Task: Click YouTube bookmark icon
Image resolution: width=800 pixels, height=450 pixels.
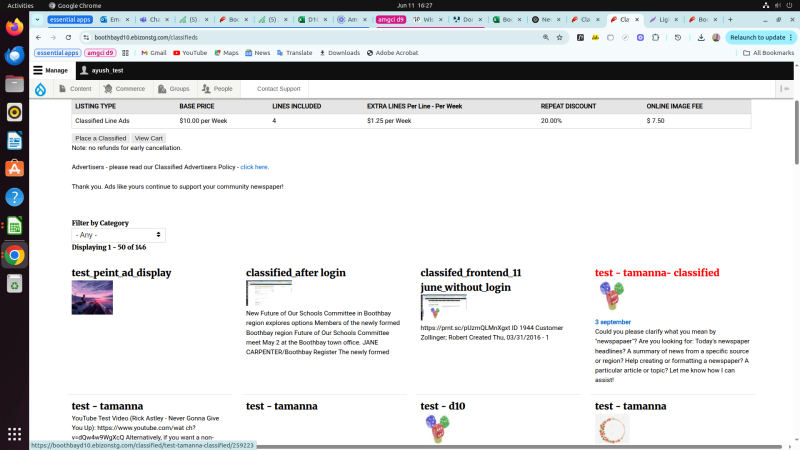Action: [x=176, y=53]
